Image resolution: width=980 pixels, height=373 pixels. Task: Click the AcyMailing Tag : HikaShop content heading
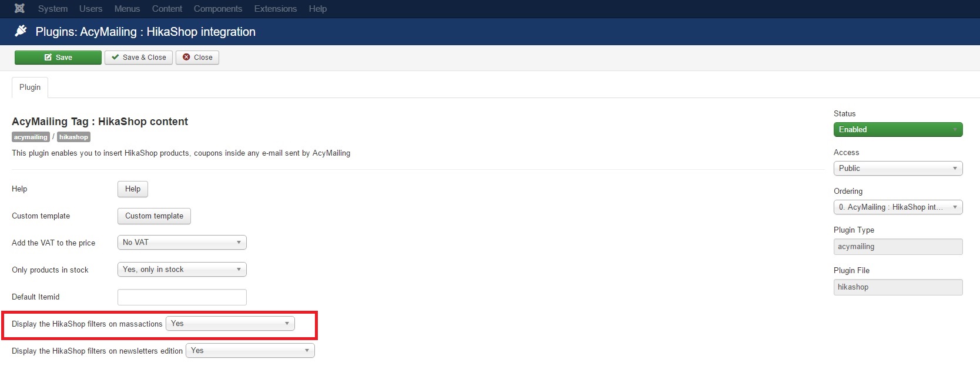coord(100,122)
